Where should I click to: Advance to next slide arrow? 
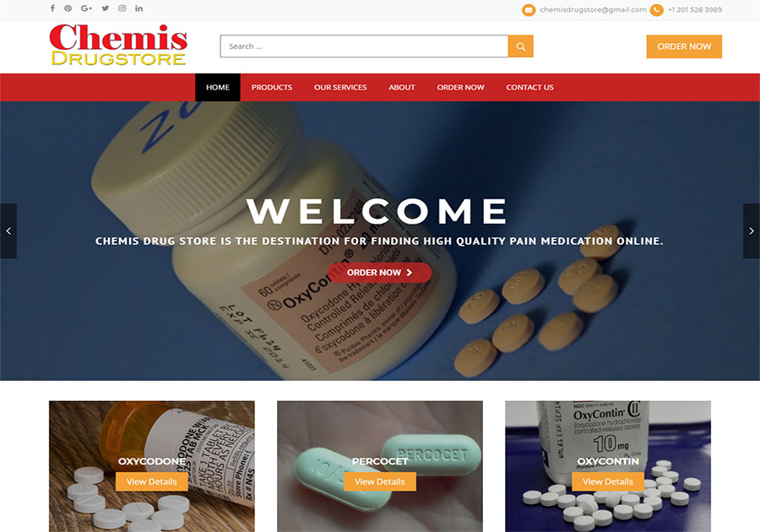(x=752, y=231)
